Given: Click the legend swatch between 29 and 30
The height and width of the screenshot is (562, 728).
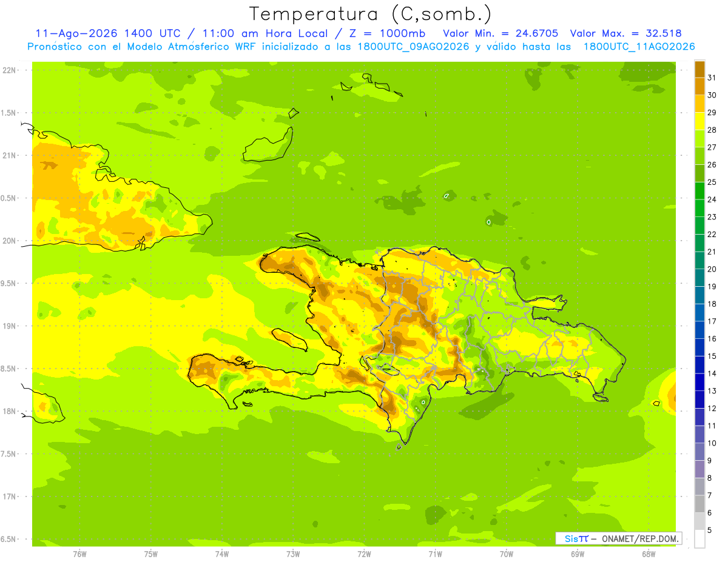Looking at the screenshot, I should pos(699,104).
